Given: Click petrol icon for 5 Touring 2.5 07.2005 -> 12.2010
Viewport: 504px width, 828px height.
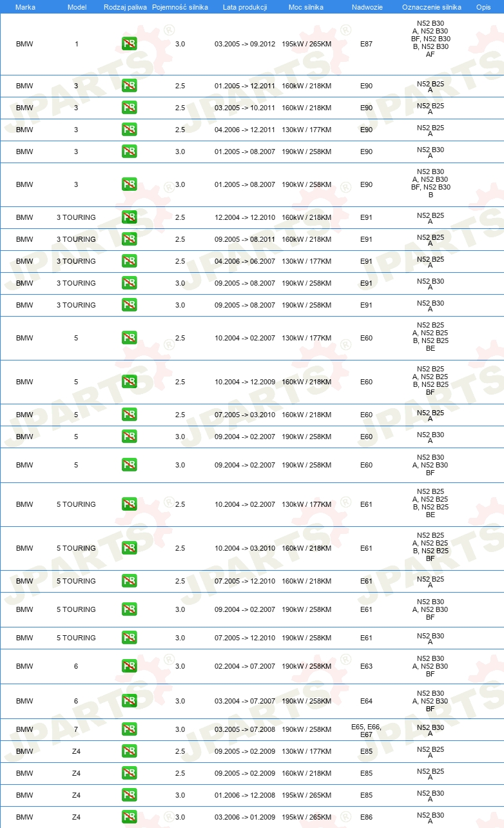Looking at the screenshot, I should pyautogui.click(x=129, y=581).
